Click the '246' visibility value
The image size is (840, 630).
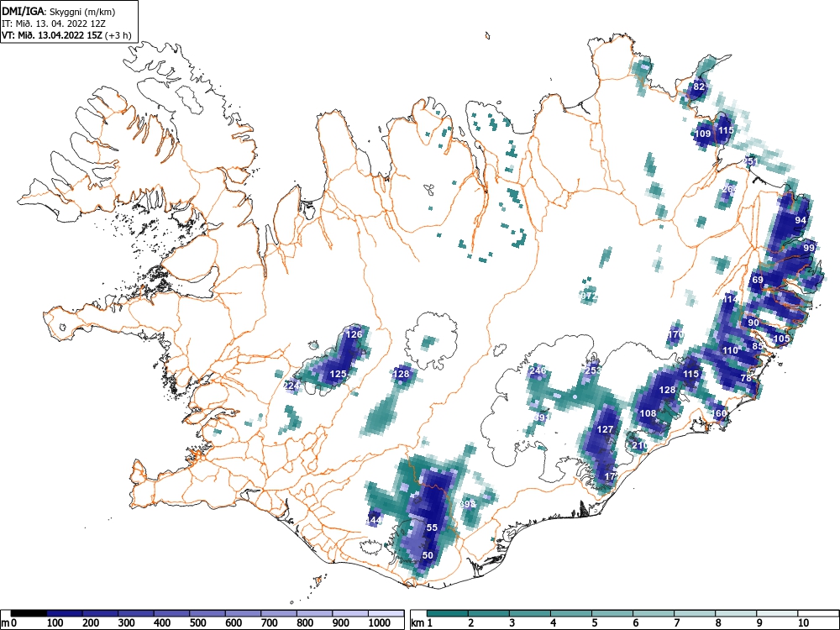pos(538,370)
